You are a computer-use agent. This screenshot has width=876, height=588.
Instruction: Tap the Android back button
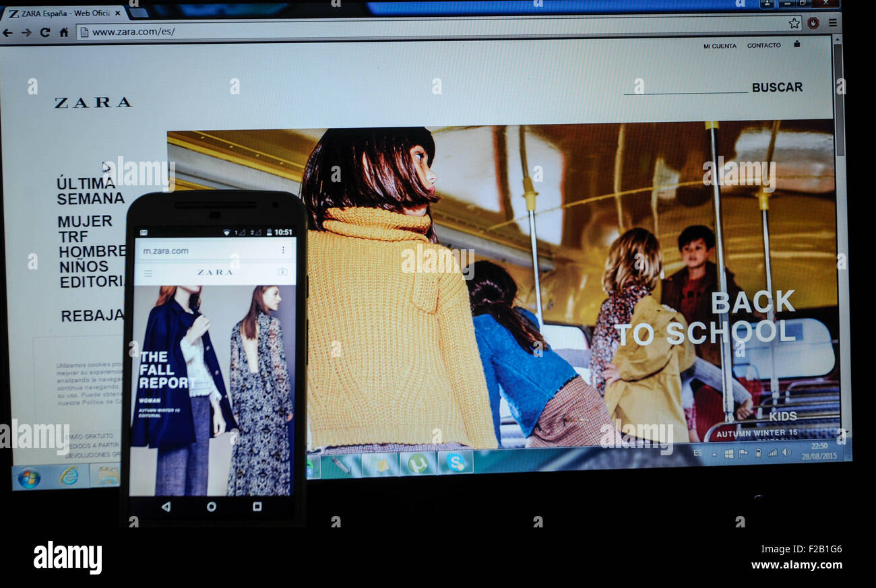coord(166,507)
